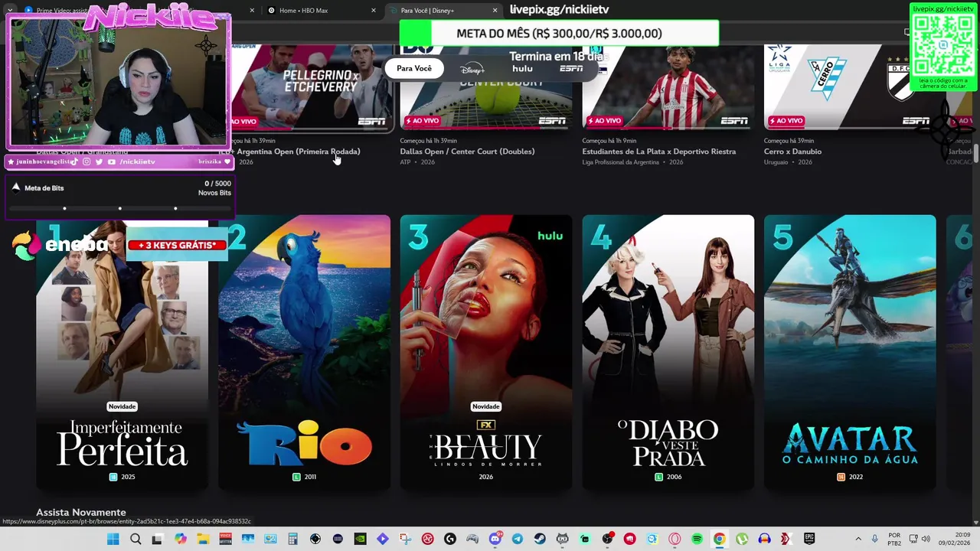Open the browser tab search dropdown arrow

pyautogui.click(x=10, y=10)
